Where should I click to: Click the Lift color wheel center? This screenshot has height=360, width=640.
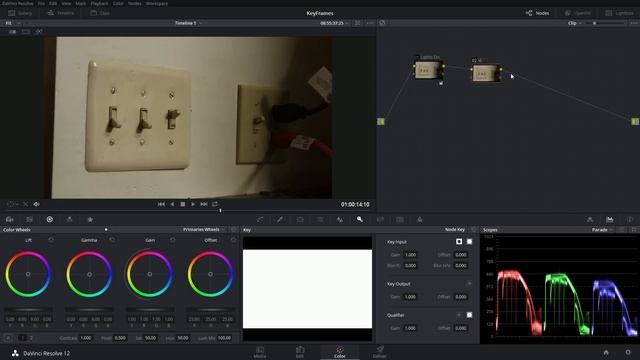coord(28,274)
